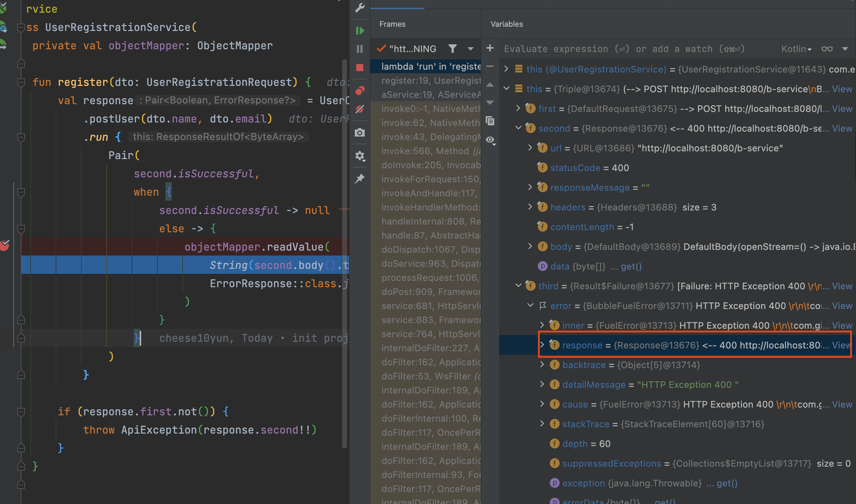Add new watch with plus icon
This screenshot has width=856, height=504.
click(490, 48)
